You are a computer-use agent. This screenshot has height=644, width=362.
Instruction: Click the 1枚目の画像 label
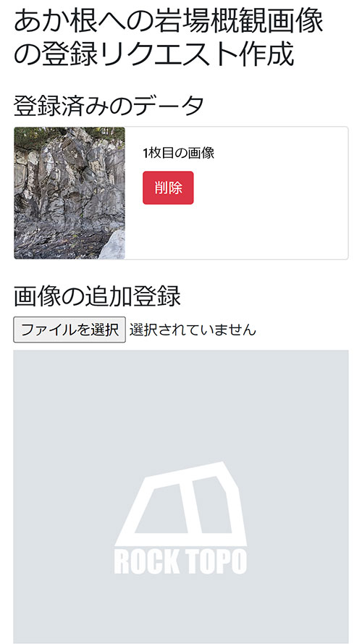pyautogui.click(x=179, y=153)
